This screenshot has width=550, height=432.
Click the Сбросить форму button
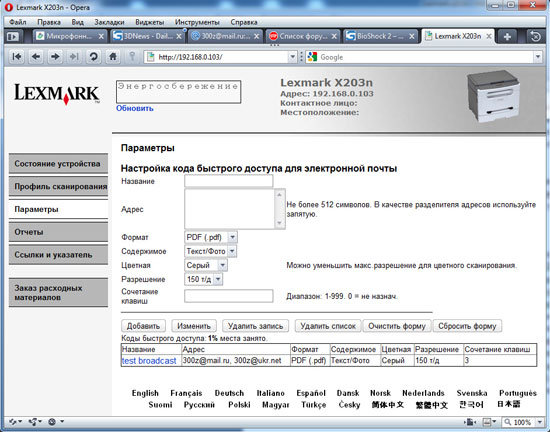tap(467, 326)
